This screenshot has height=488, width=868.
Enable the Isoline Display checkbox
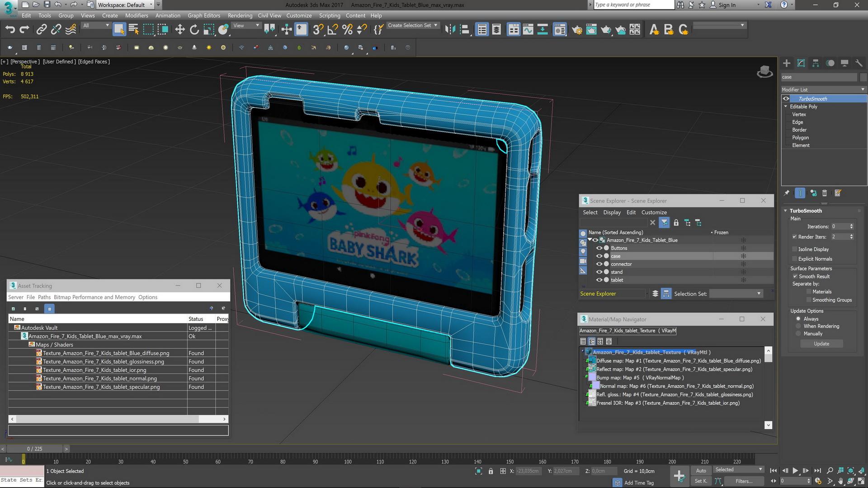click(794, 249)
